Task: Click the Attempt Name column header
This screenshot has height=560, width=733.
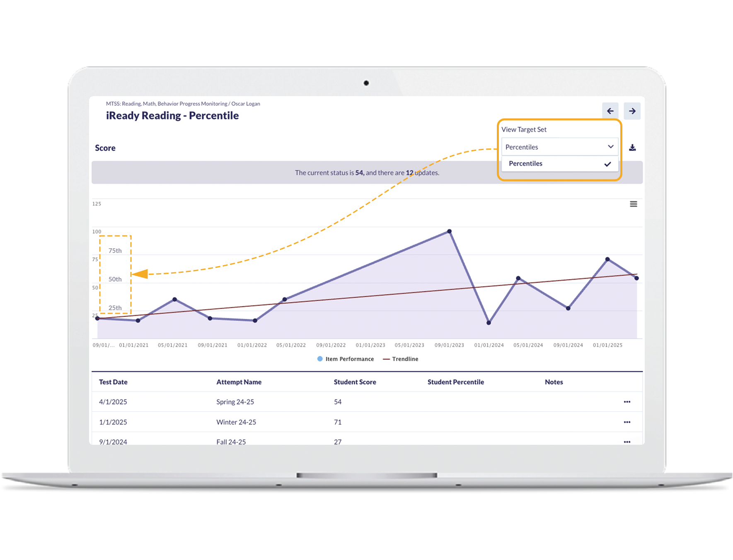Action: pyautogui.click(x=239, y=382)
